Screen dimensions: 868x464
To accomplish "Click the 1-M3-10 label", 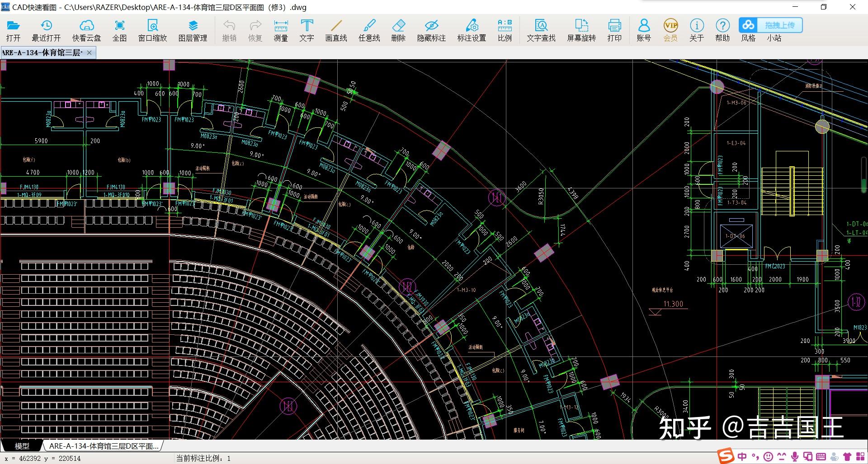I will (x=466, y=290).
